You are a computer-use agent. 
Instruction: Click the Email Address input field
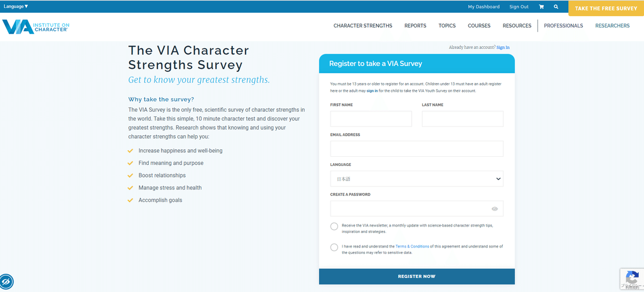coord(416,149)
